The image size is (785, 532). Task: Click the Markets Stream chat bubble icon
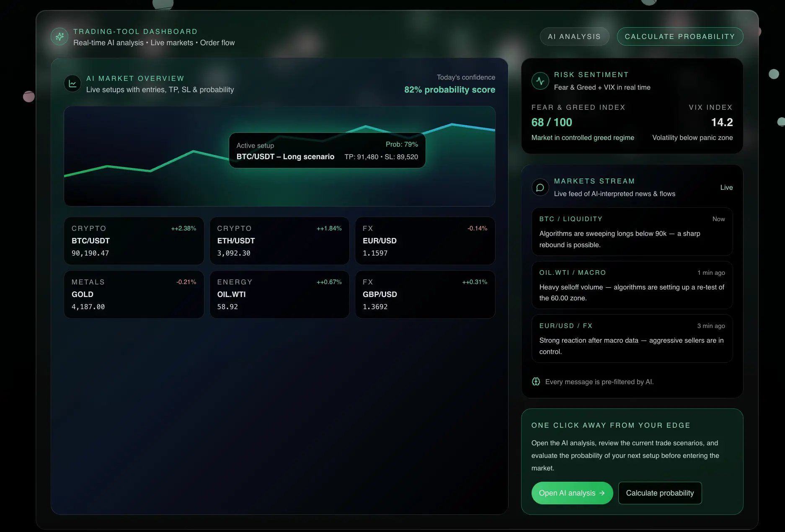[x=540, y=187]
